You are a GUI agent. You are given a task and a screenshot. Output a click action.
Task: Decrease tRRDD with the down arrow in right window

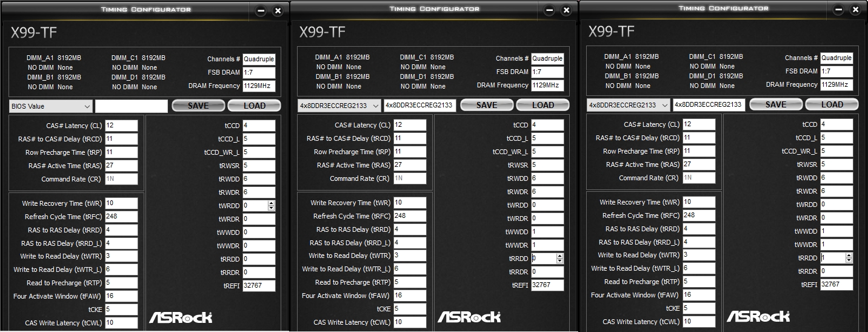849,261
